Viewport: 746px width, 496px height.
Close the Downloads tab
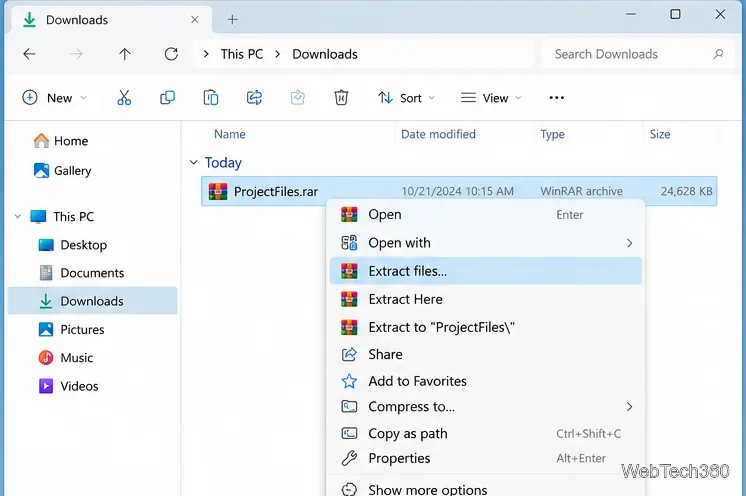point(195,19)
